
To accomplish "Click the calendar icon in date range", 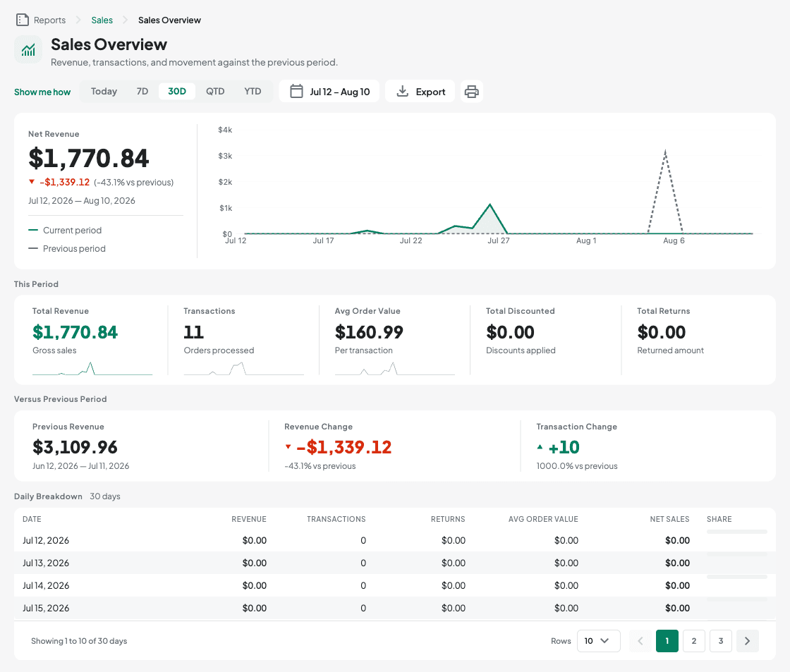I will [297, 91].
